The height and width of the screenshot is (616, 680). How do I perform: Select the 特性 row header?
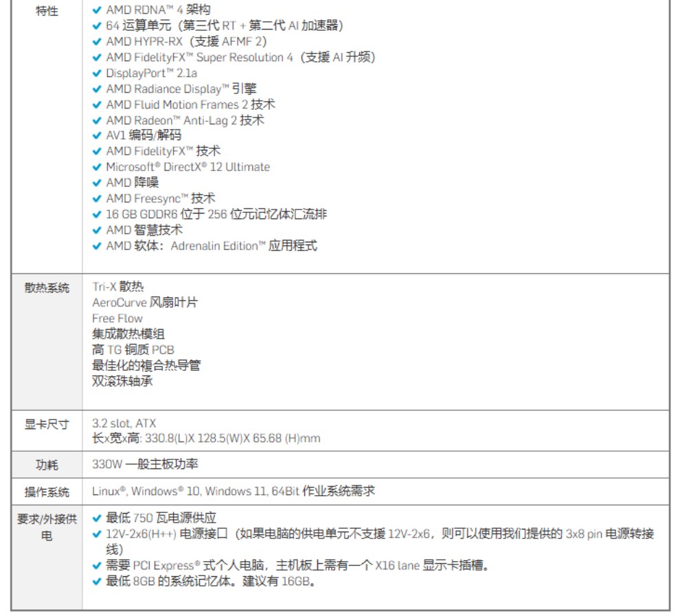[x=47, y=12]
